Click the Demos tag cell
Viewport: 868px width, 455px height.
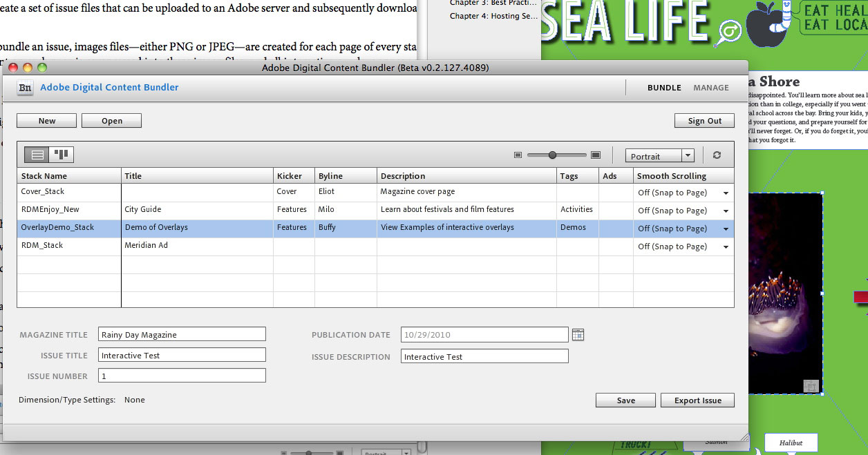pos(578,227)
